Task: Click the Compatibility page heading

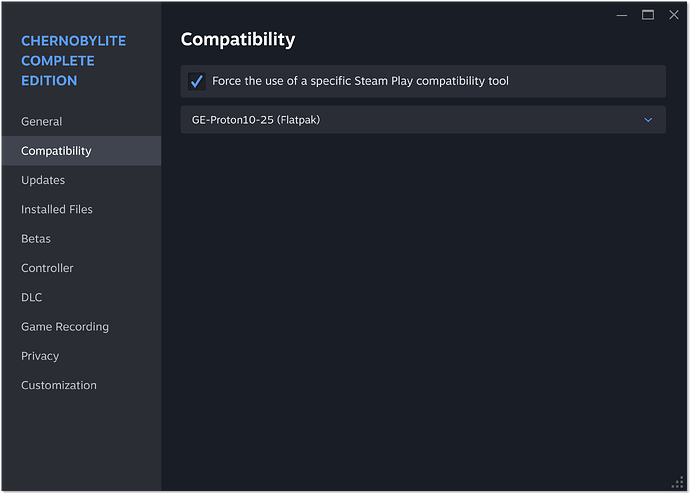Action: (x=238, y=40)
